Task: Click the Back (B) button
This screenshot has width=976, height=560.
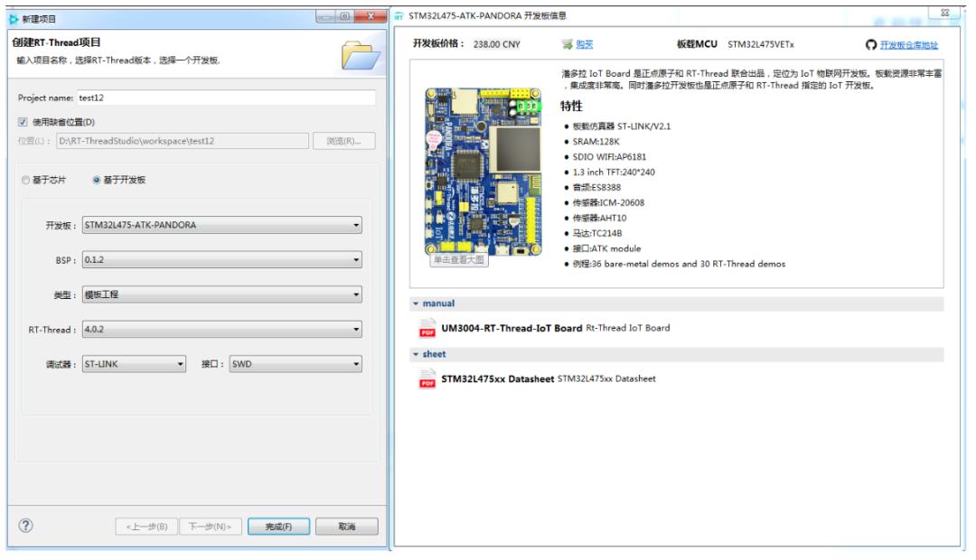Action: click(146, 527)
